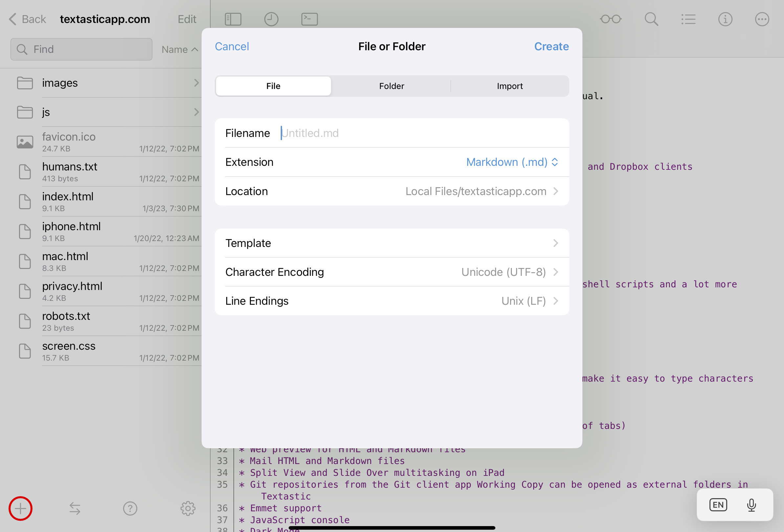Screen dimensions: 784x532
Task: Select the File segment
Action: [x=273, y=86]
